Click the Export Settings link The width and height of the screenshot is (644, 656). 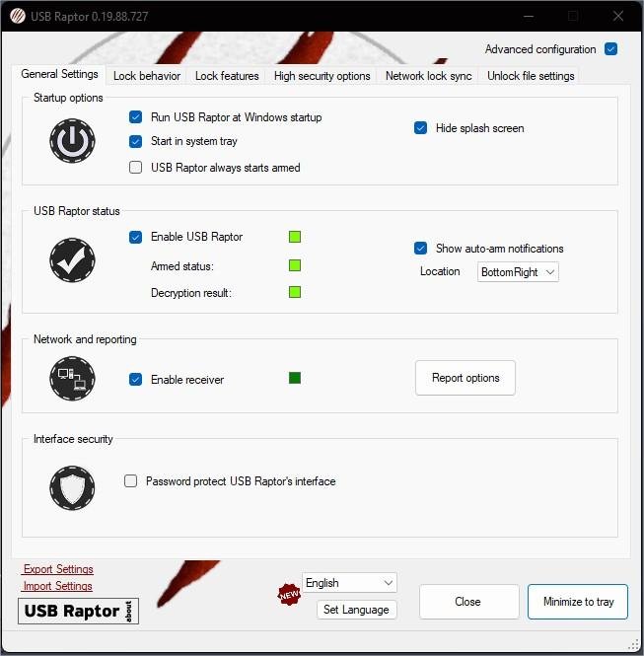58,569
